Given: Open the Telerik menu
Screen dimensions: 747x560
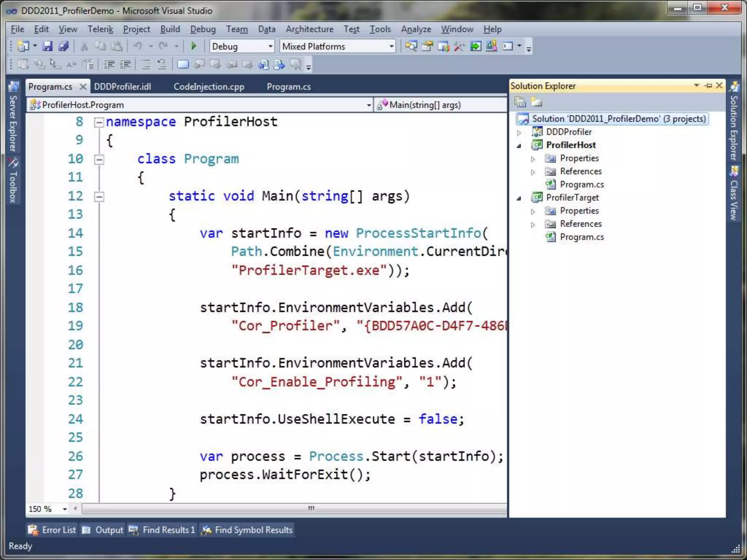Looking at the screenshot, I should click(100, 29).
